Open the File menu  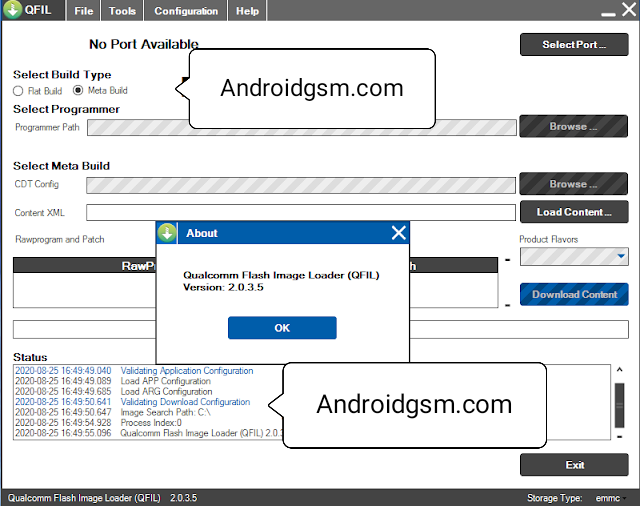click(x=84, y=11)
